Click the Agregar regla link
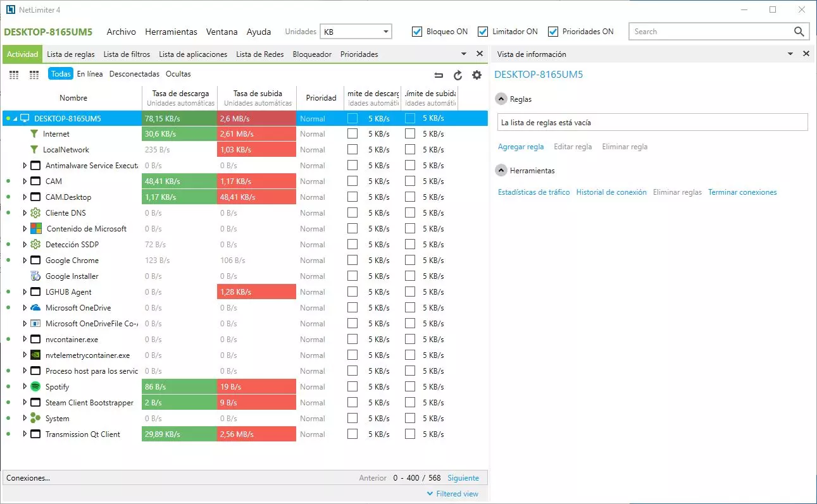The width and height of the screenshot is (817, 504). coord(520,147)
